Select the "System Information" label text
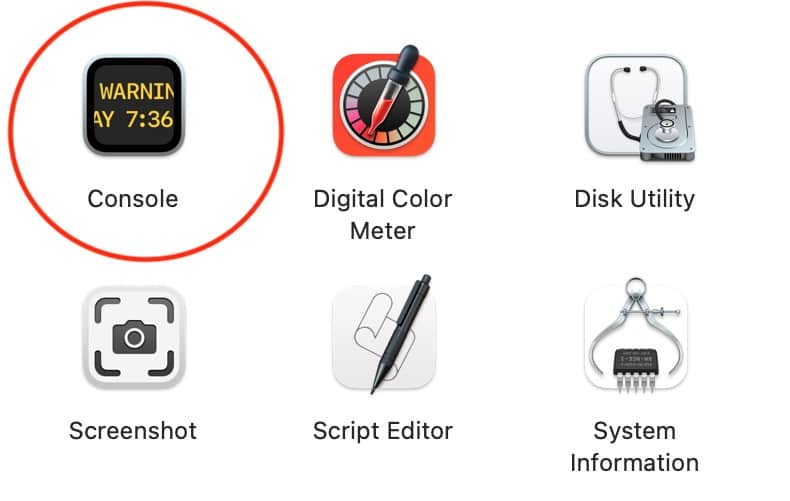Screen dimensions: 790x501 click(635, 447)
